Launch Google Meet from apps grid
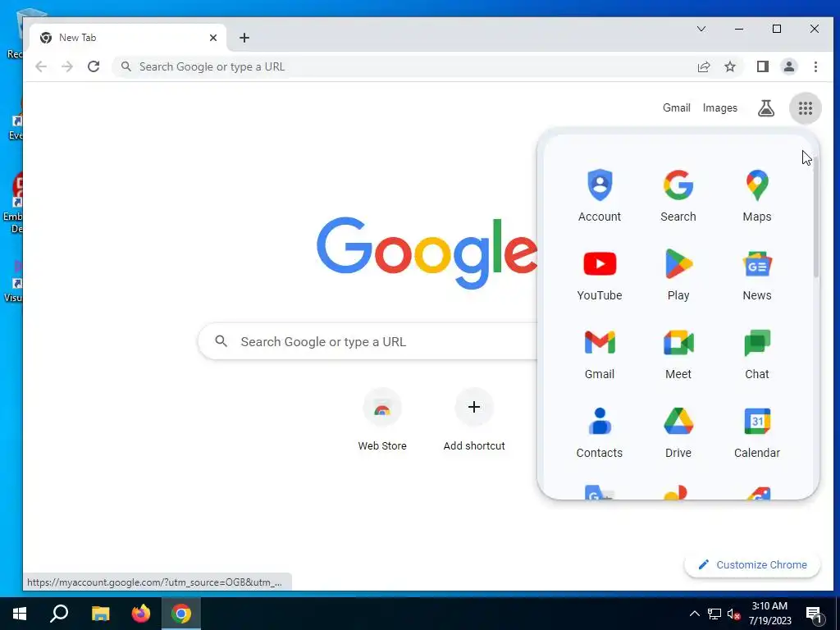The width and height of the screenshot is (840, 630). coord(678,353)
